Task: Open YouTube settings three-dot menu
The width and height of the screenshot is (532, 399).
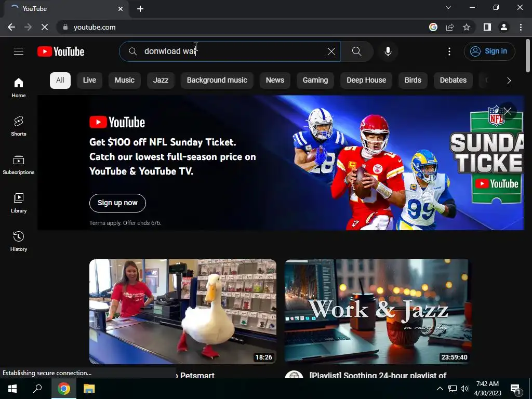Action: click(x=449, y=51)
